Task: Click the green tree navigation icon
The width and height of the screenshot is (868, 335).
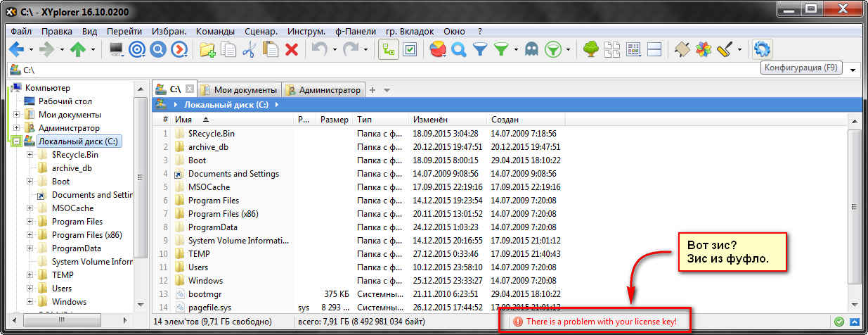Action: [591, 49]
